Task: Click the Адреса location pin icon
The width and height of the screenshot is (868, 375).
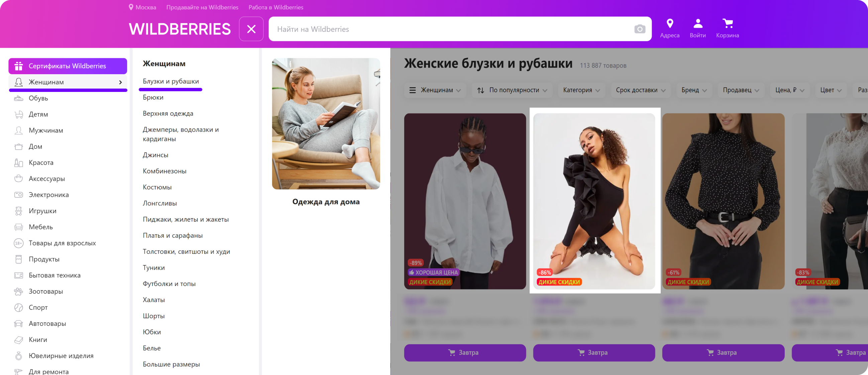Action: 670,23
